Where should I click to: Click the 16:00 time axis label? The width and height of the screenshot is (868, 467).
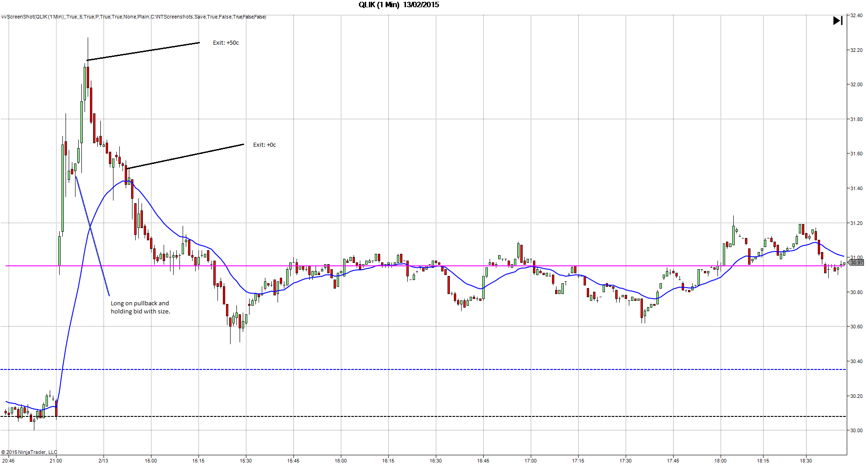[x=341, y=461]
